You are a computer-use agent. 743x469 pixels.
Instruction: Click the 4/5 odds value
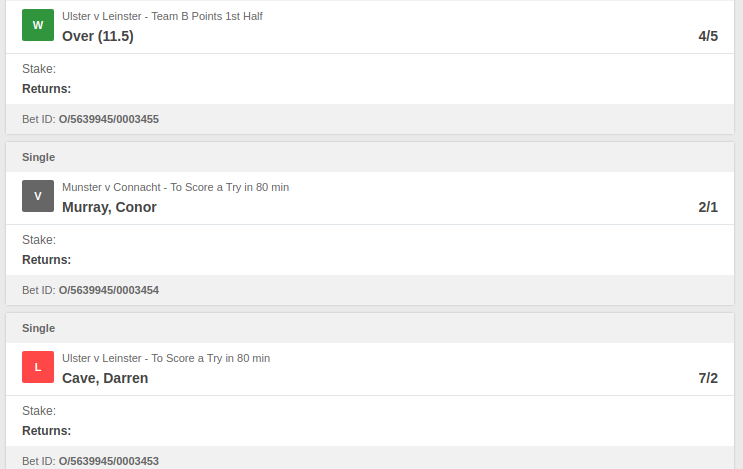click(708, 36)
